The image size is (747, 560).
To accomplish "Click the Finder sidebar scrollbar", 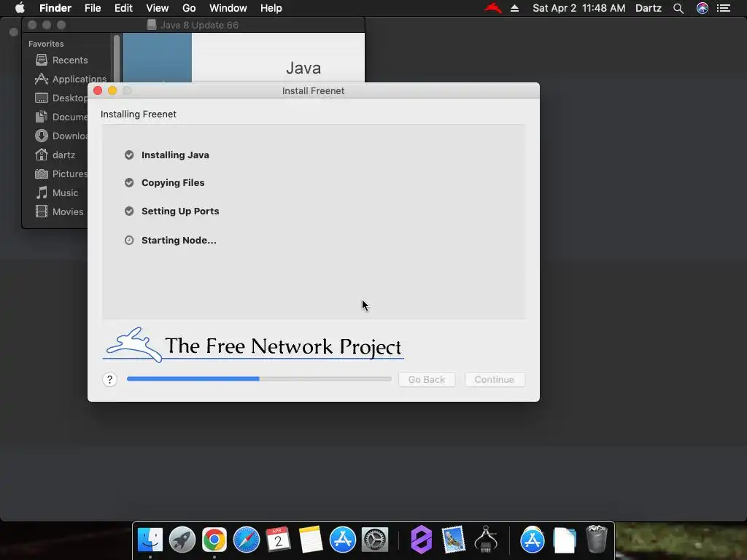I will (x=117, y=60).
